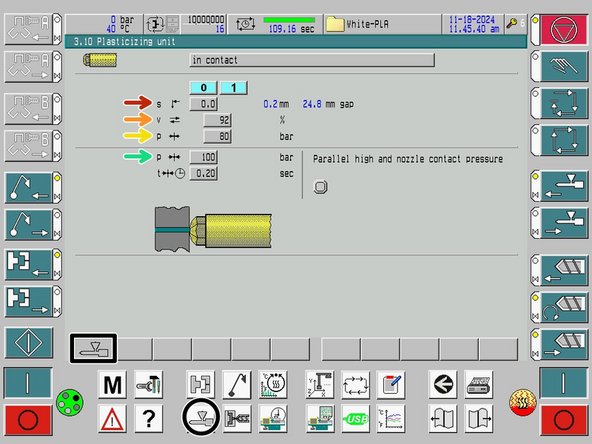Open the alarm warning triangle
Image resolution: width=592 pixels, height=444 pixels.
pyautogui.click(x=112, y=419)
